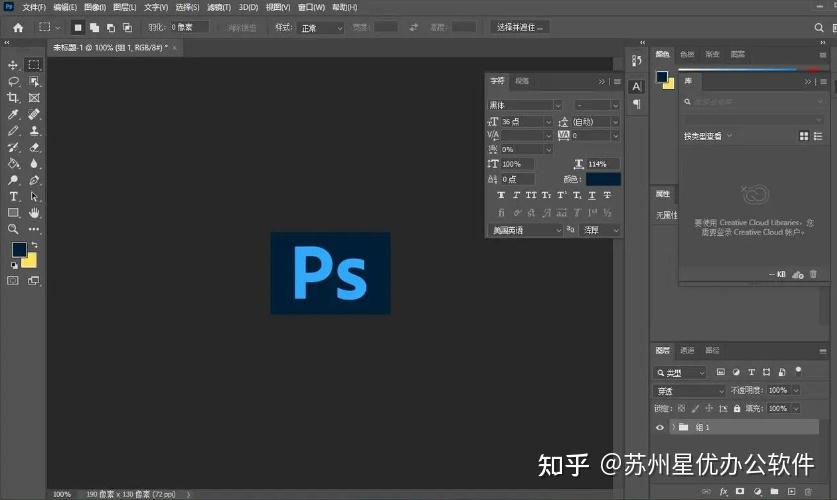Toggle lock all for the layer

coord(737,409)
